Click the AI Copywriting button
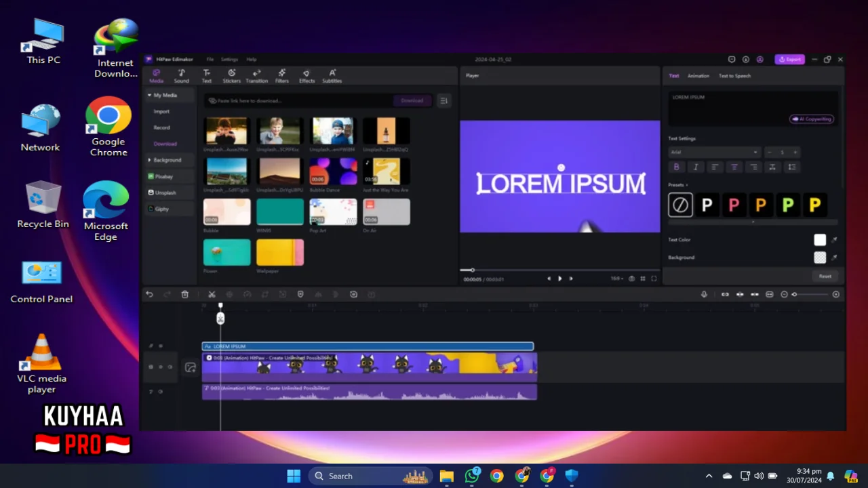This screenshot has height=488, width=868. [x=812, y=119]
